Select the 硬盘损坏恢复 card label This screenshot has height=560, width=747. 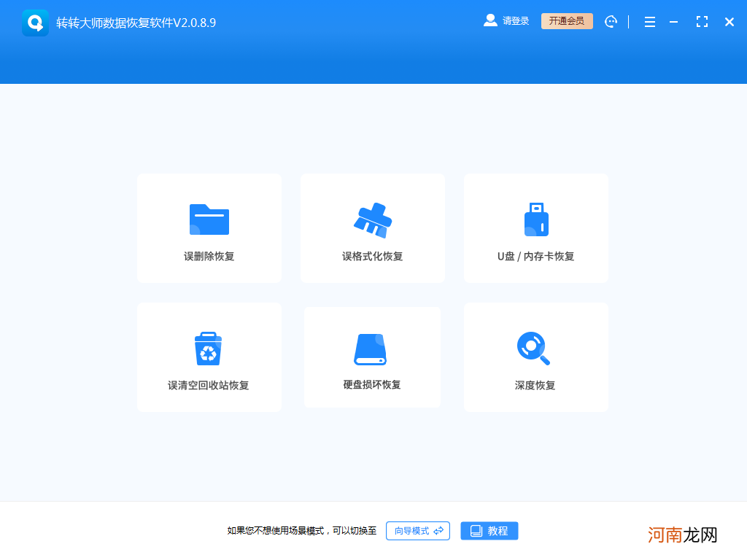click(x=372, y=385)
